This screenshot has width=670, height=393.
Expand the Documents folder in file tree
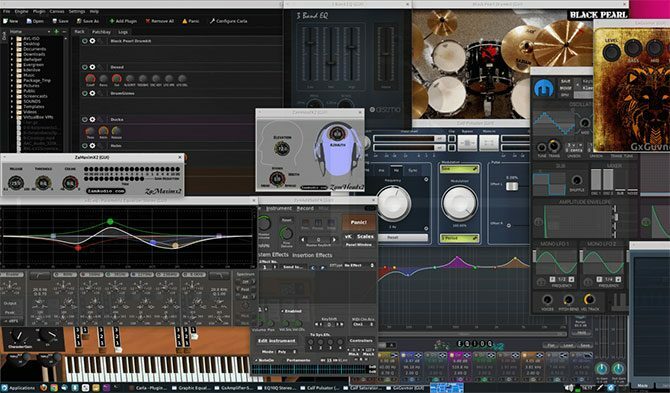(12, 49)
